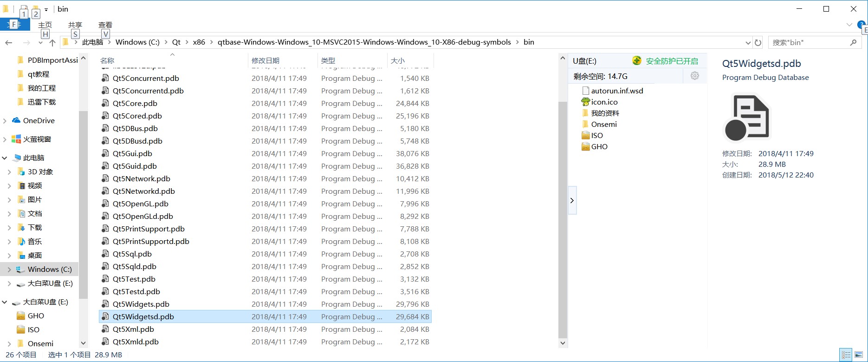This screenshot has height=362, width=868.
Task: Select qt教程 folder in navigation pane
Action: (x=38, y=74)
